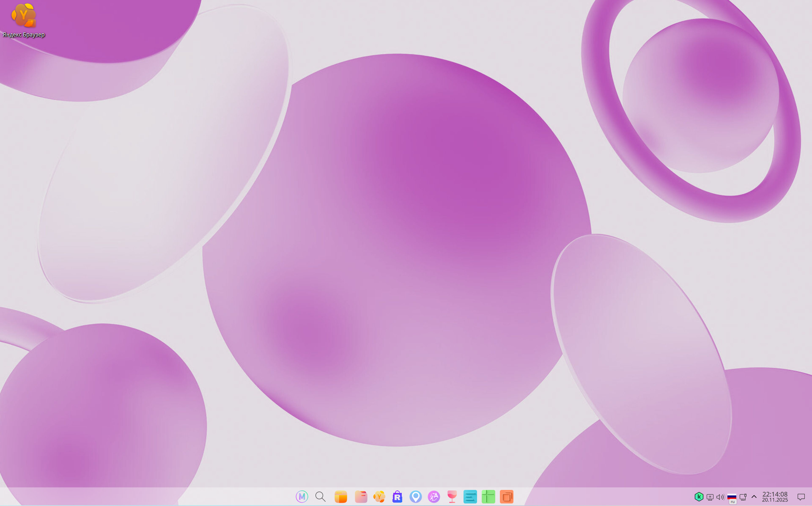
Task: Open the purple R store bag icon
Action: [397, 497]
